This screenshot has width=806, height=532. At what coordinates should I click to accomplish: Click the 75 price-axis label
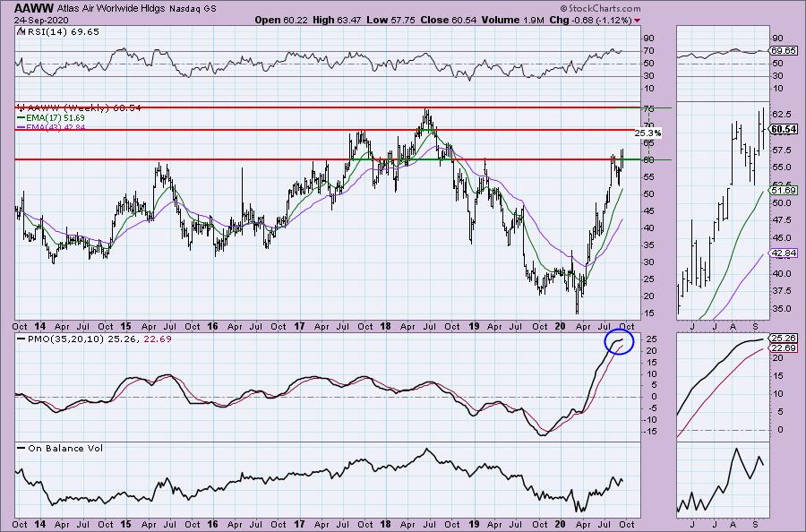coord(648,108)
